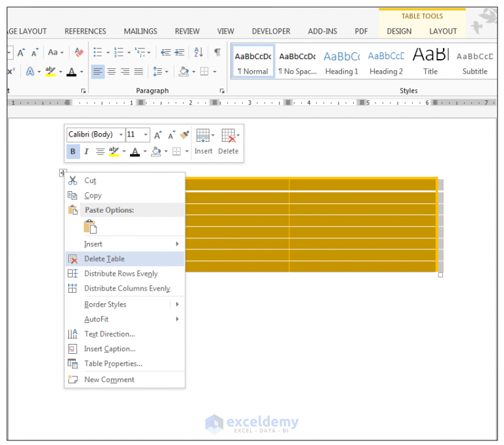Screen dimensions: 504x445
Task: Toggle Italic in the mini toolbar
Action: 86,152
